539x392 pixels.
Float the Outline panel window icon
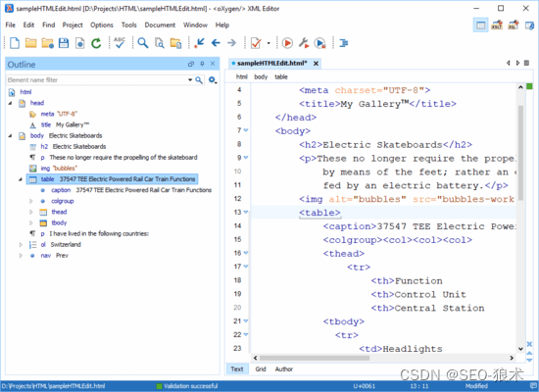coord(191,64)
